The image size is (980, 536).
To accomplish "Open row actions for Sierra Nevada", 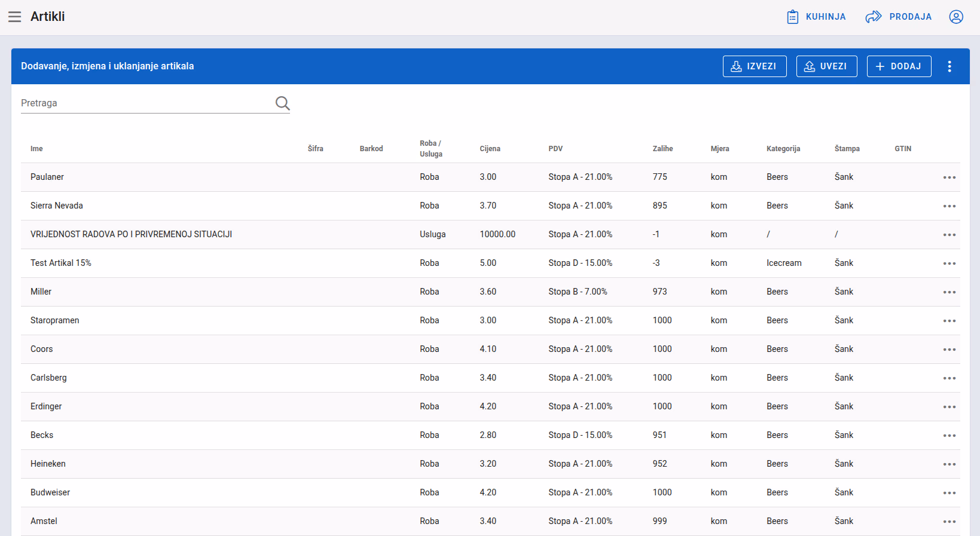I will [x=950, y=206].
